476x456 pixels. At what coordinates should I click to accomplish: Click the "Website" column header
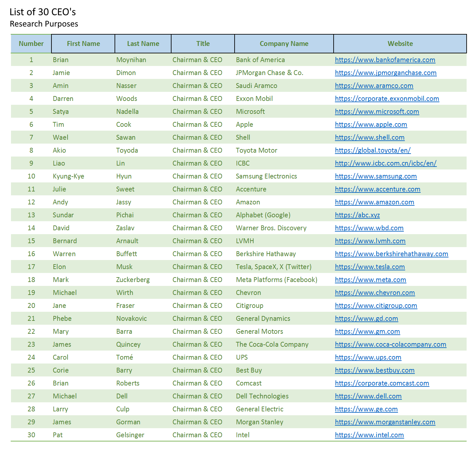400,44
